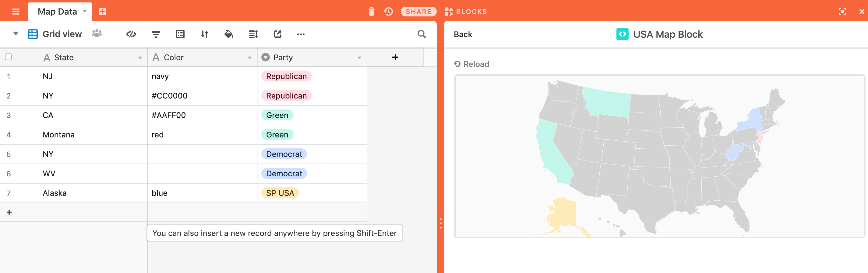Toggle fullscreen for blocks panel

[842, 12]
